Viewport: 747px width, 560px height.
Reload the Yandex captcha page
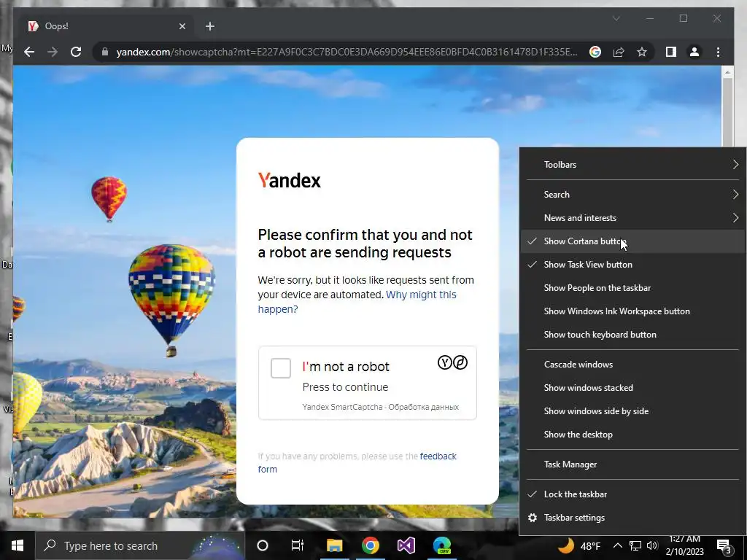coord(76,52)
